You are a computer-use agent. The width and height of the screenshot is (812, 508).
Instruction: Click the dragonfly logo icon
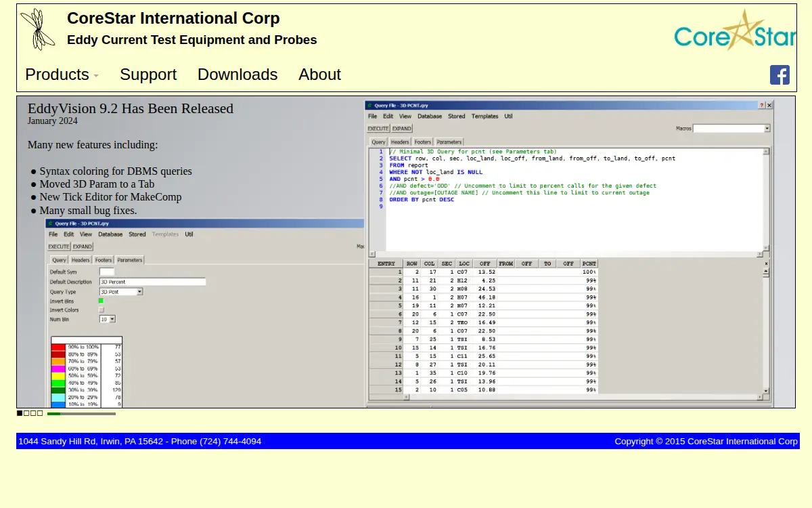point(38,29)
